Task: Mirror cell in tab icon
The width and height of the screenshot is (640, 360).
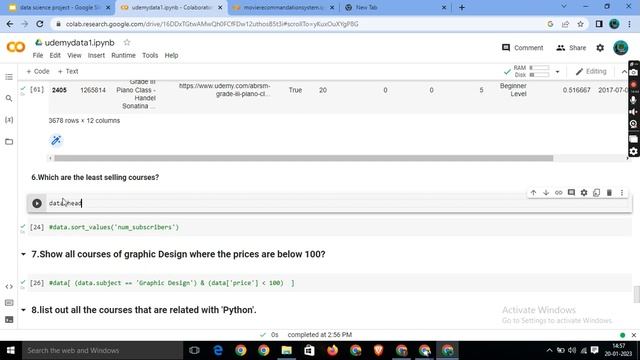Action: (596, 193)
